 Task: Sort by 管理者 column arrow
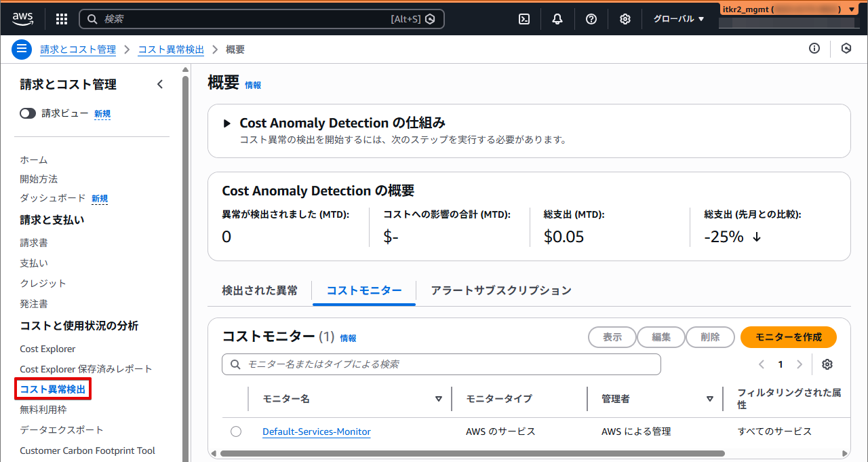pyautogui.click(x=710, y=399)
